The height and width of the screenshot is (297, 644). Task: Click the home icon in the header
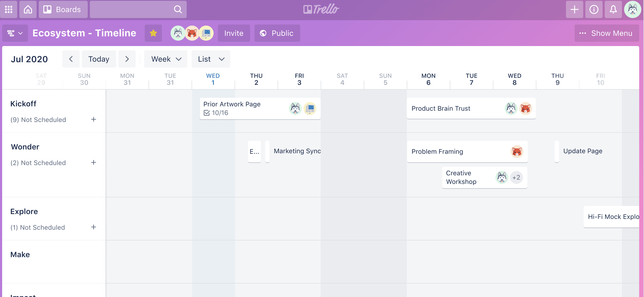point(28,9)
